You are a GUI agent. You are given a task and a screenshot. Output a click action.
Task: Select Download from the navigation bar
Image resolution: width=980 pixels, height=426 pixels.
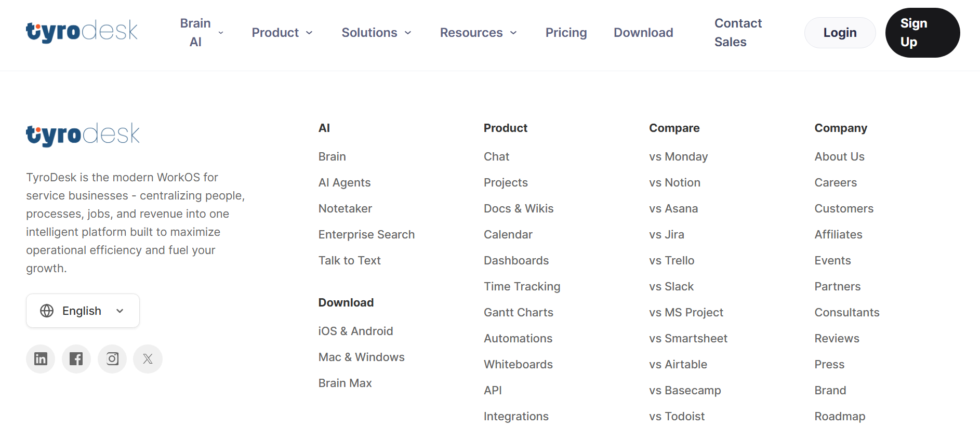point(643,32)
